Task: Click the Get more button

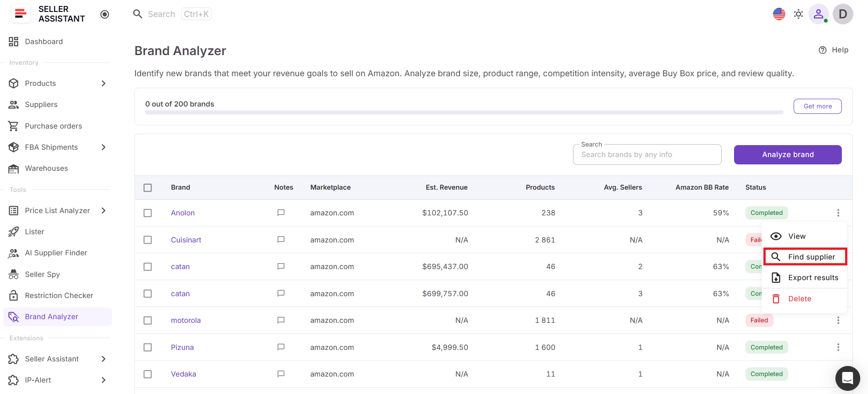Action: (x=818, y=106)
